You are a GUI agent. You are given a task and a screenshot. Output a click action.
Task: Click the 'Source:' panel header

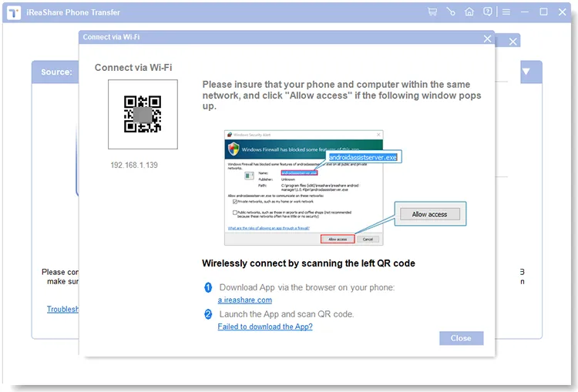pos(55,72)
